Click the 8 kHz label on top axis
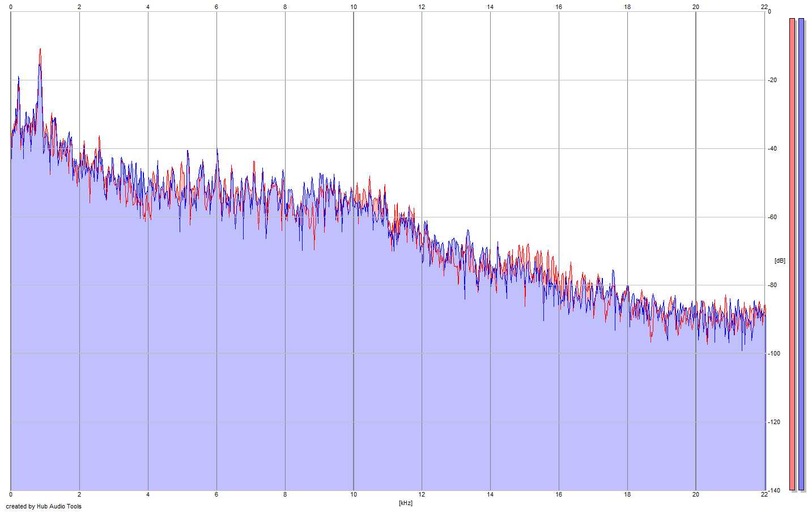812x513 pixels. point(285,7)
